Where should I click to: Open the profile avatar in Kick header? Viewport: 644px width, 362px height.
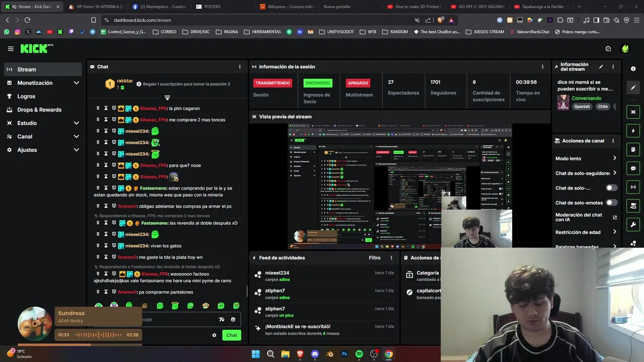pyautogui.click(x=625, y=49)
